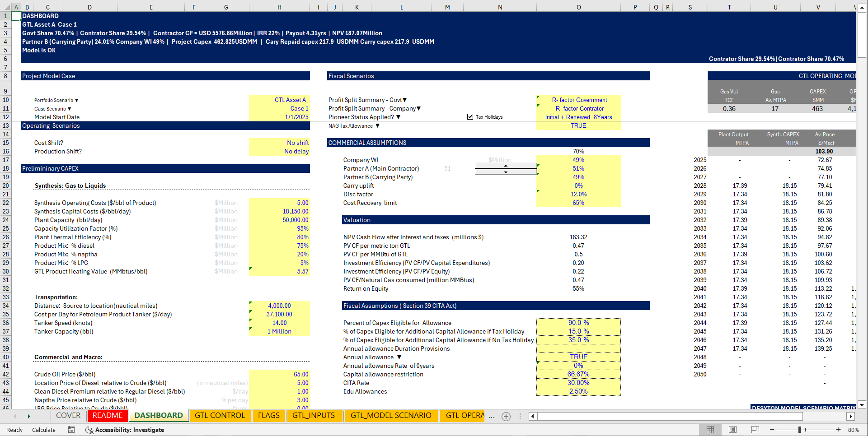Open Page Layout view
Viewport: 868px width, 436px height.
tap(732, 430)
